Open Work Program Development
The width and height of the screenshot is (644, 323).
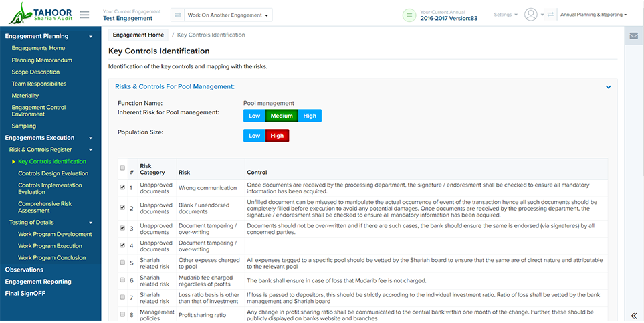[55, 234]
